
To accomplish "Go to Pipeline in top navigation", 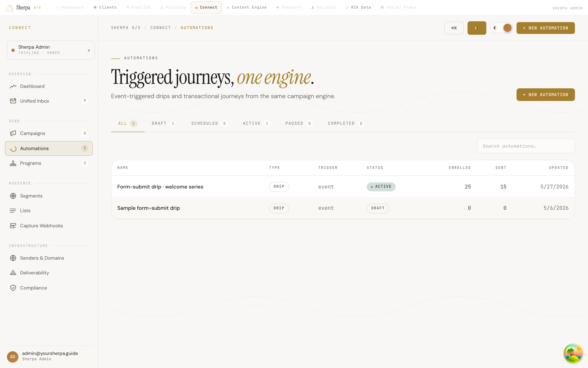I will pos(138,8).
